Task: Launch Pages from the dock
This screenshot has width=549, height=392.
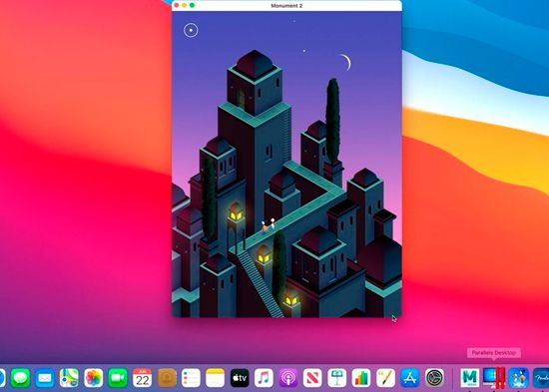Action: coord(385,378)
